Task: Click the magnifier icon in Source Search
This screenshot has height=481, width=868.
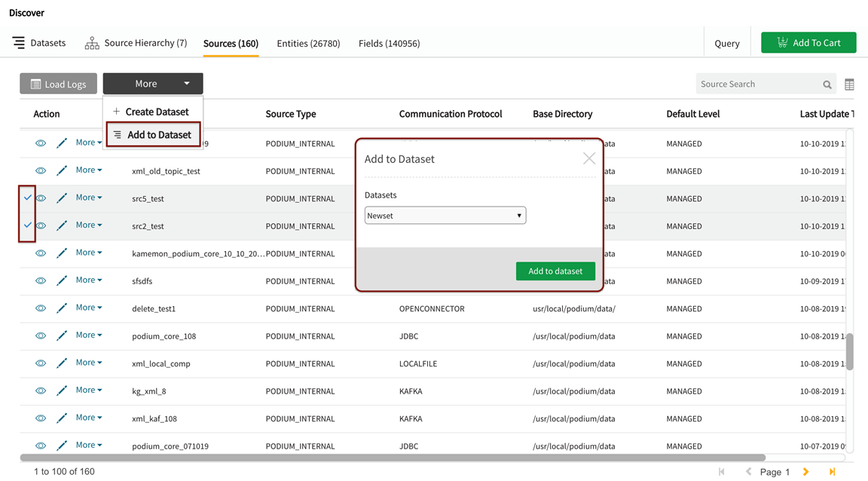Action: coord(827,84)
